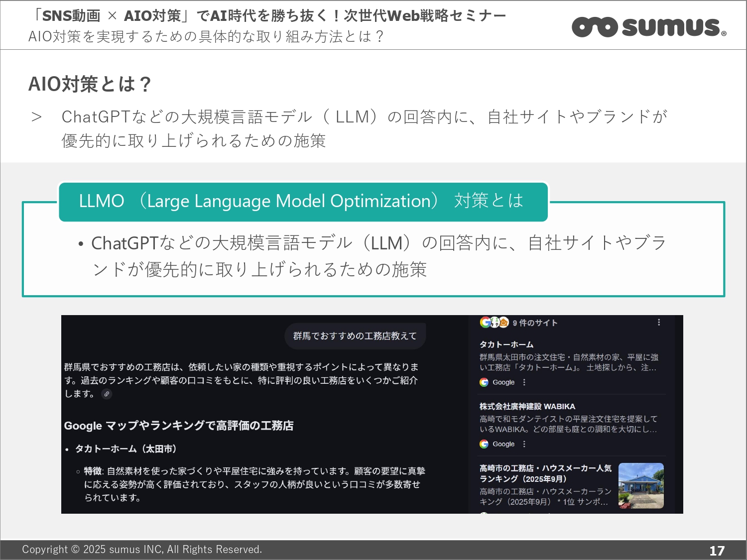Click the citation link icon after the chat answer
Screen dimensions: 747x560
(x=107, y=394)
